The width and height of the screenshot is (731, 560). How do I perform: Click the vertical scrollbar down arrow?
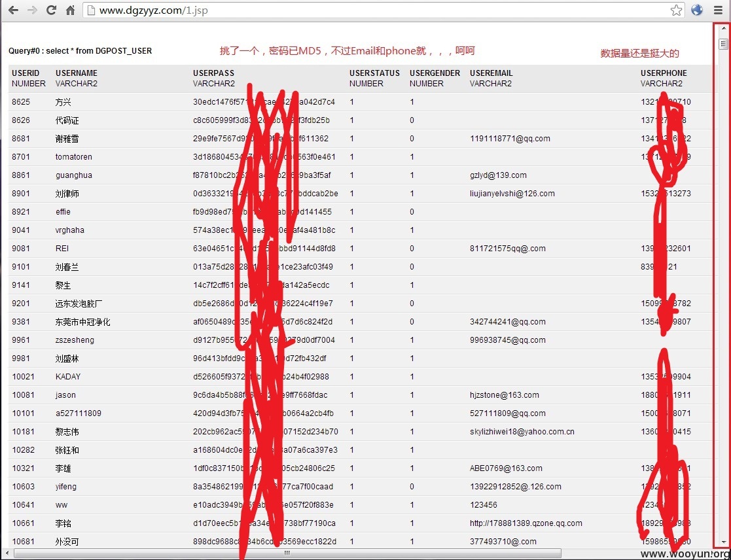pyautogui.click(x=723, y=542)
